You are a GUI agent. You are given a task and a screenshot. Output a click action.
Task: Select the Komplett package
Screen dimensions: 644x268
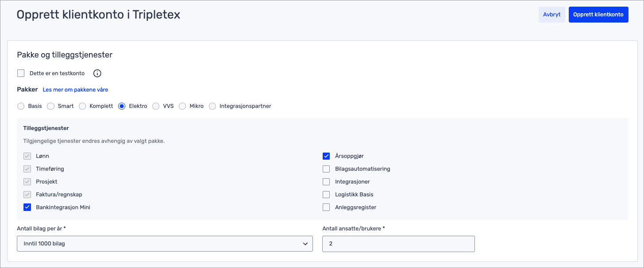[x=82, y=106]
